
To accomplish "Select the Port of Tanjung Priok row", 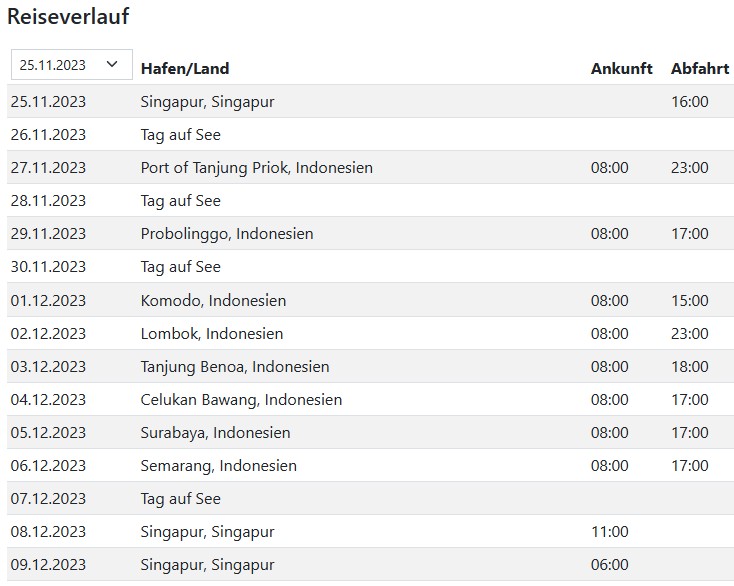I will click(370, 168).
